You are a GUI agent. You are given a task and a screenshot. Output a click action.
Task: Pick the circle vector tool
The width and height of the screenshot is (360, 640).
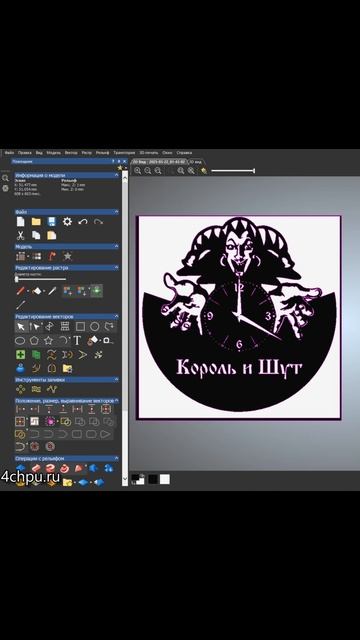click(95, 327)
